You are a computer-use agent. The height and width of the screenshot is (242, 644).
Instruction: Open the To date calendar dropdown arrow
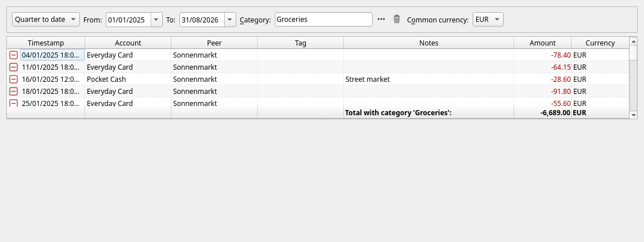(x=230, y=20)
